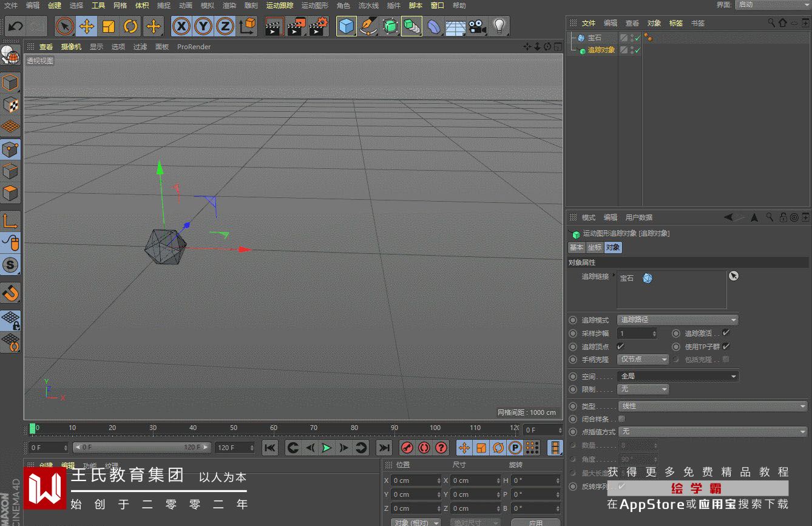The height and width of the screenshot is (526, 812).
Task: Open the green subdivision generator icon
Action: coord(390,26)
